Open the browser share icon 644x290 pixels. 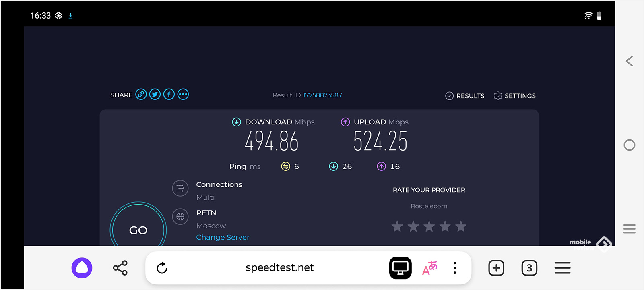click(120, 268)
